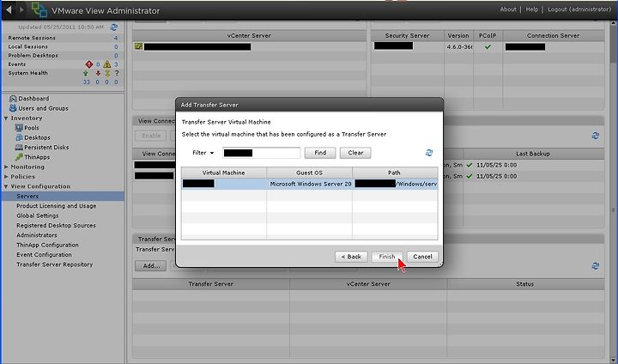
Task: Click the < Back button
Action: [x=351, y=257]
